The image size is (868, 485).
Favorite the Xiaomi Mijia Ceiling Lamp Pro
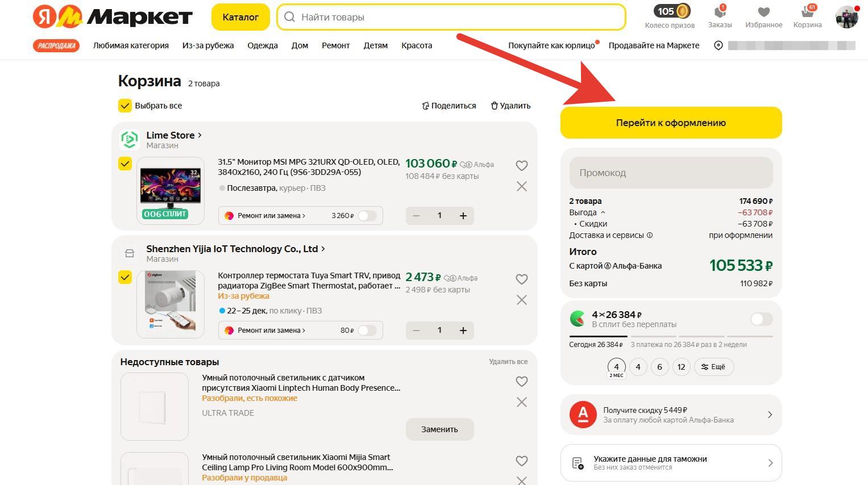tap(522, 461)
